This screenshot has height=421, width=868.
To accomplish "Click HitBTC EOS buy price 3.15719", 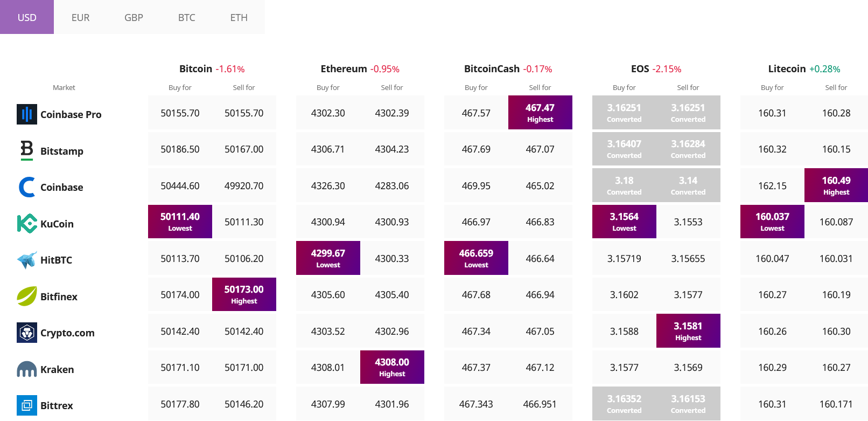I will tap(624, 259).
